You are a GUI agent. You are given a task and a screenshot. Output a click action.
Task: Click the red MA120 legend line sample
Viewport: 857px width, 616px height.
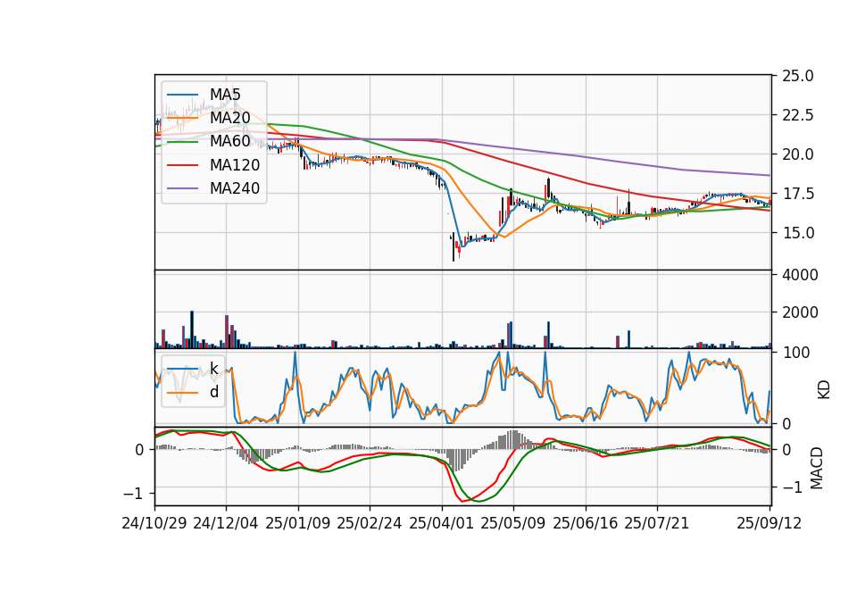click(x=182, y=165)
